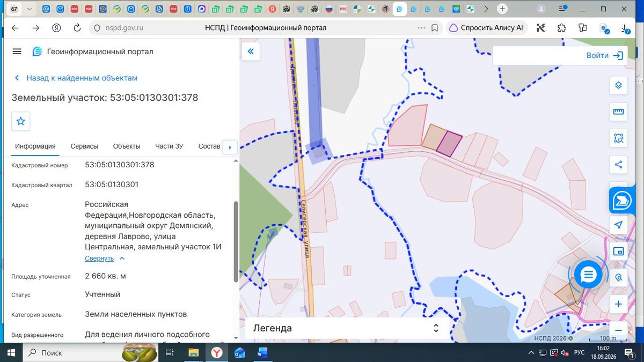Zoom out the map with minus button

(x=618, y=330)
